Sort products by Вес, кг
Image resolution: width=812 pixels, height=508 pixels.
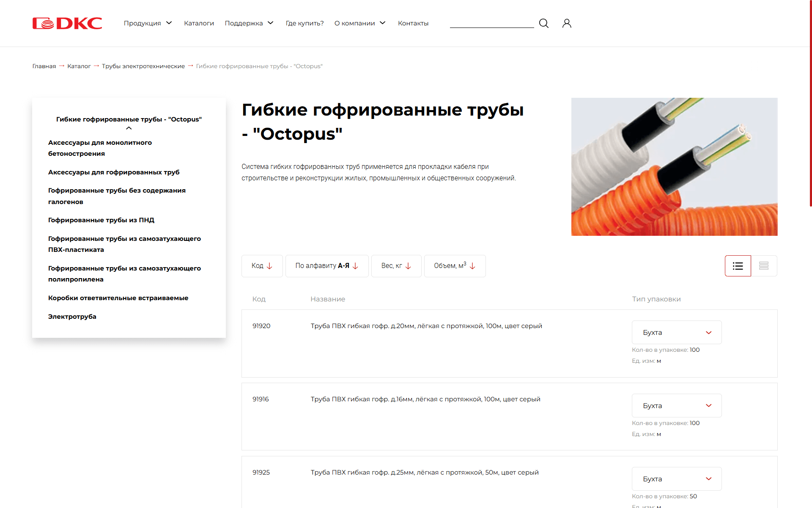tap(396, 266)
